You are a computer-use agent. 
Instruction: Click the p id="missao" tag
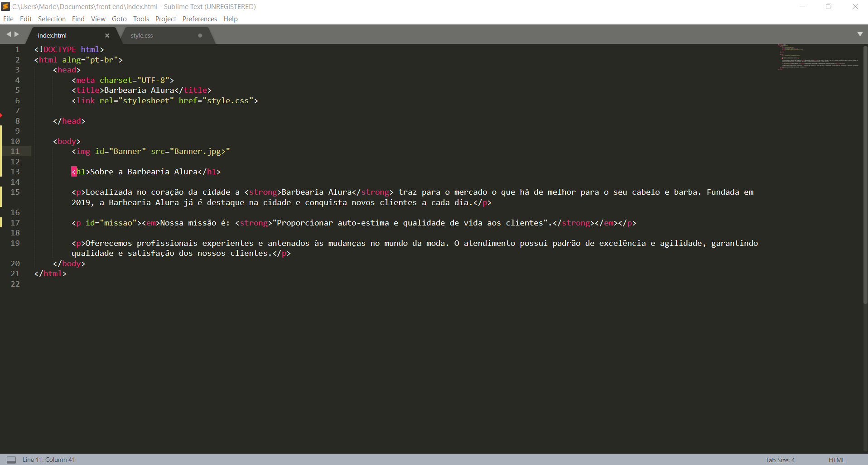[107, 223]
